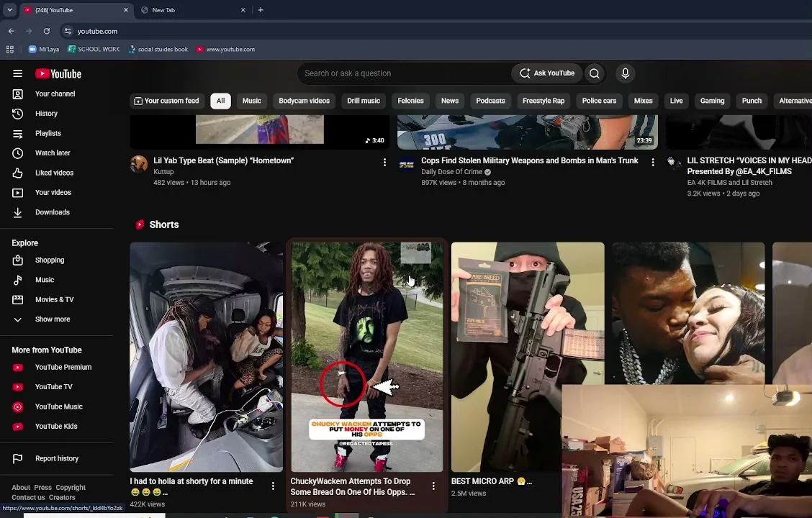812x518 pixels.
Task: Click the Copyright footer link
Action: pyautogui.click(x=71, y=488)
